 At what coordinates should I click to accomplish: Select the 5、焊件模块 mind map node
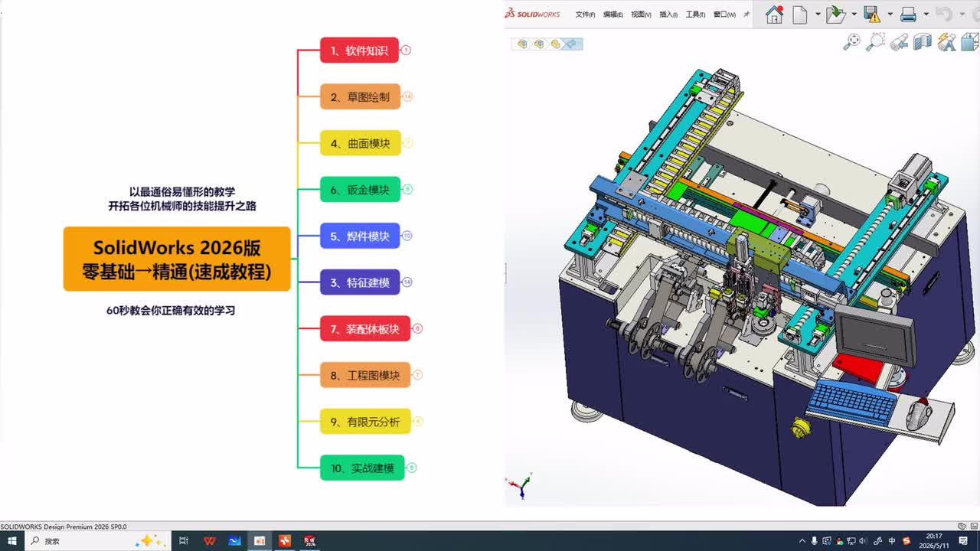360,236
